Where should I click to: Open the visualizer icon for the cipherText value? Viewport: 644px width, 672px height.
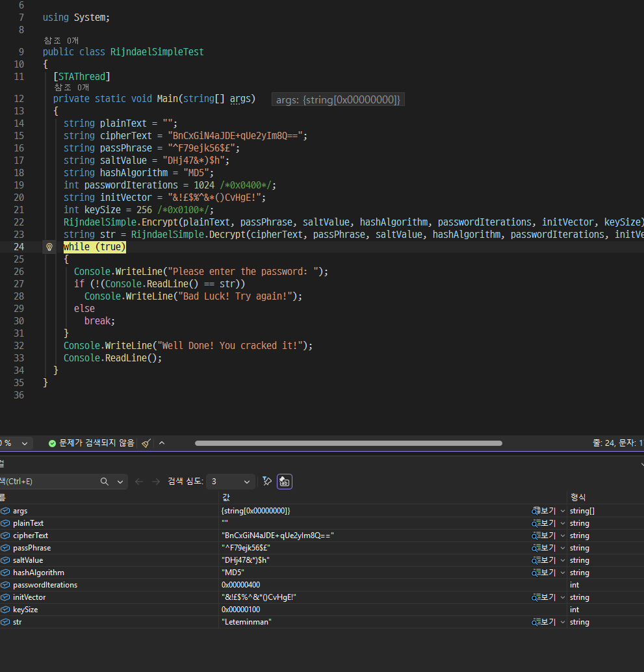(535, 536)
